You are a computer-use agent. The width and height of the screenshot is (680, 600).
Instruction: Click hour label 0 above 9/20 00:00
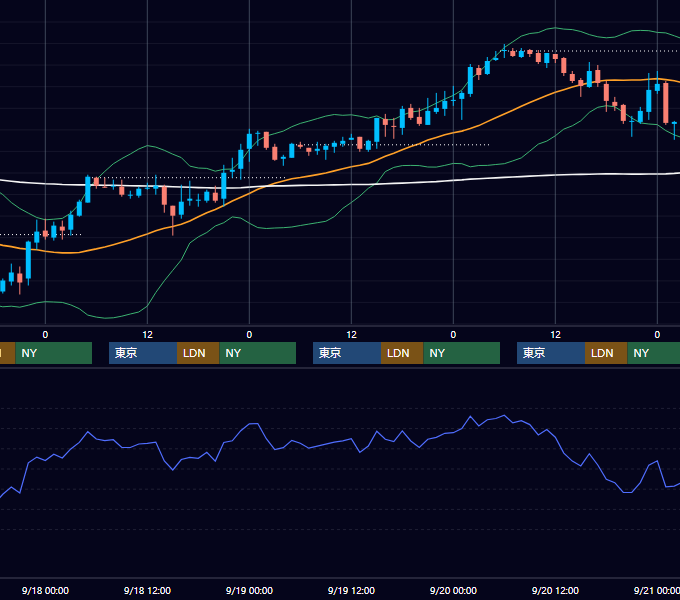(x=453, y=335)
